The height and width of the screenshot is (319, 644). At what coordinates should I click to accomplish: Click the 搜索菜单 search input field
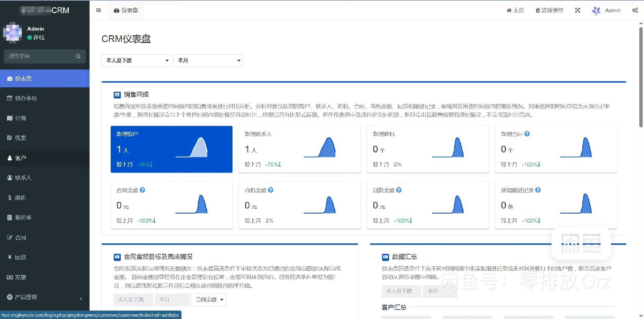[40, 56]
